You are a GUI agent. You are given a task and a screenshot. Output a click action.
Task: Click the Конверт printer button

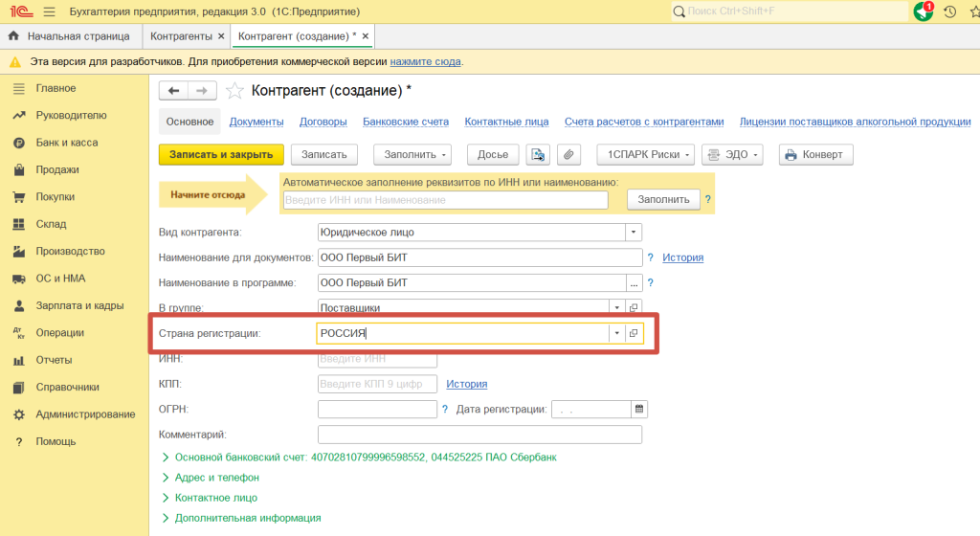[815, 155]
